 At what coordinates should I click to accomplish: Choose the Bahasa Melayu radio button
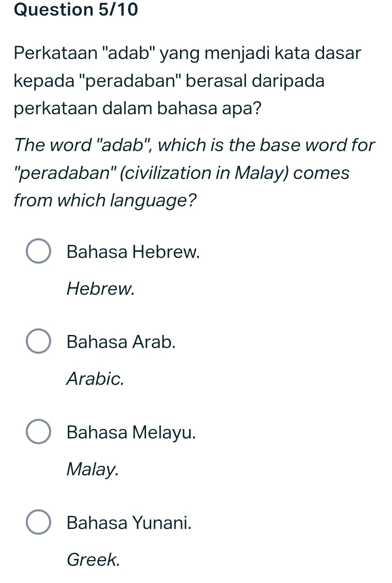38,432
